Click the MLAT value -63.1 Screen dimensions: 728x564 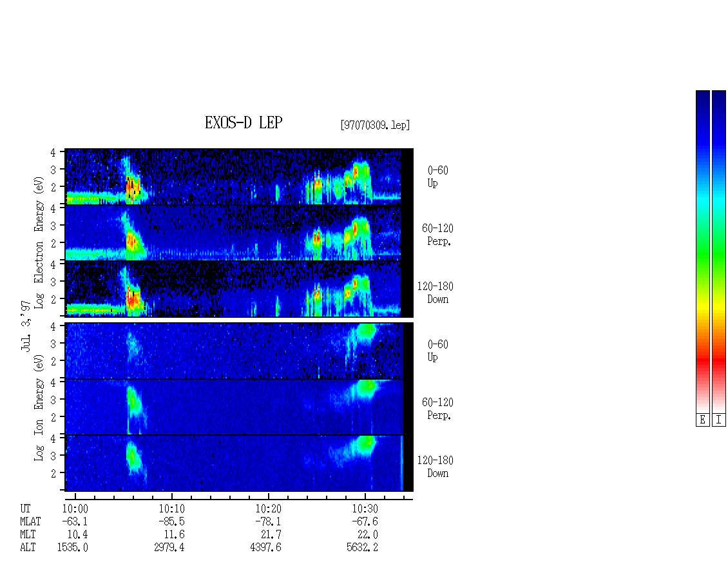pyautogui.click(x=75, y=521)
